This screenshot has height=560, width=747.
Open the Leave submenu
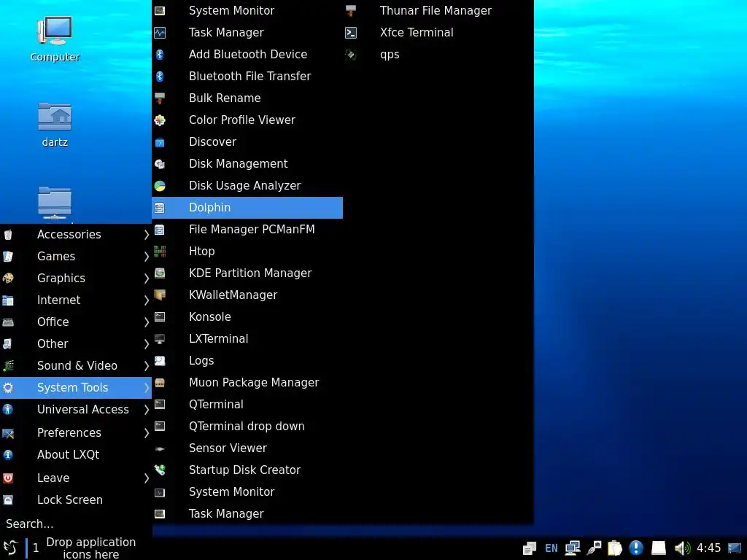pos(76,478)
